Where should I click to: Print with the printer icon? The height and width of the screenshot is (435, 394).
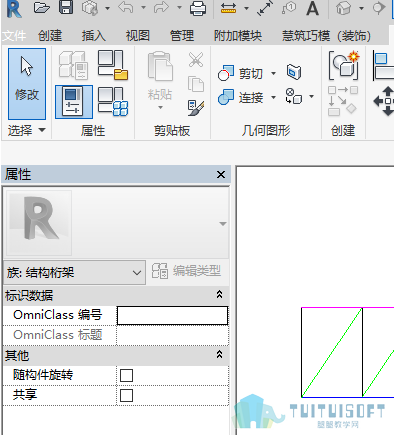[198, 8]
